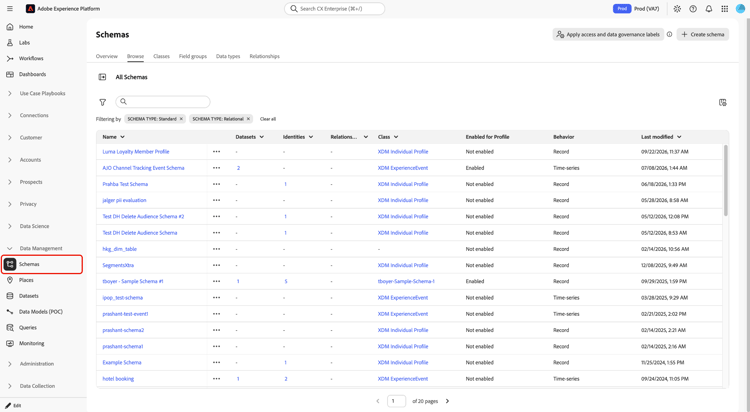Open the help question mark icon
Screen dimensions: 750x412
[x=693, y=9]
